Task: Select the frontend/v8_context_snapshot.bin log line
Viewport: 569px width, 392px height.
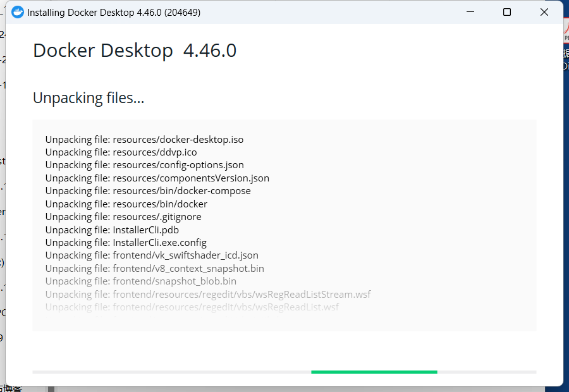Action: pyautogui.click(x=155, y=268)
